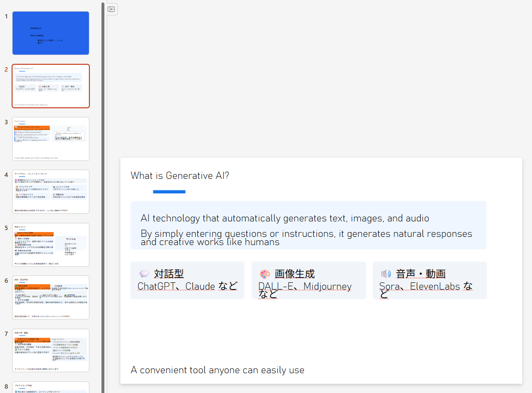Click the 音声・動画 heading
The width and height of the screenshot is (532, 393).
point(421,274)
